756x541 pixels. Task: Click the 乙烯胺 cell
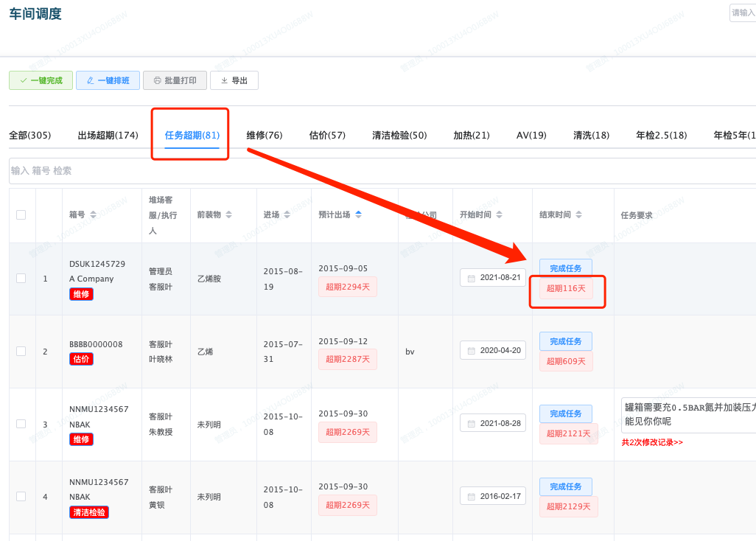209,279
